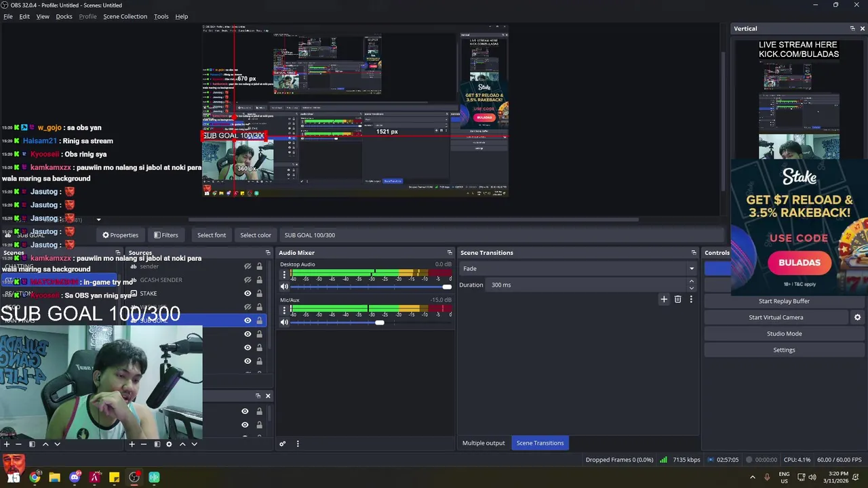This screenshot has width=868, height=488.
Task: Show the hidden 'sender' source
Action: [248, 266]
